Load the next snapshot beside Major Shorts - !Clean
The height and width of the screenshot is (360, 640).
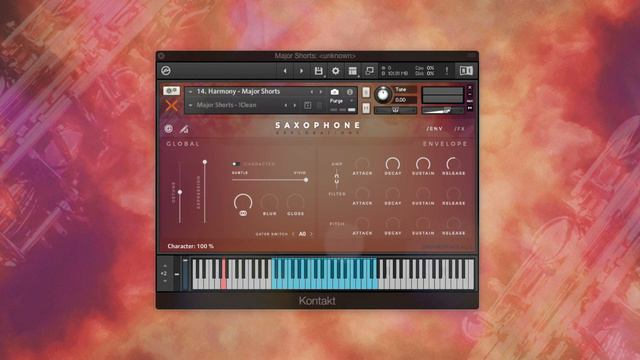[295, 105]
